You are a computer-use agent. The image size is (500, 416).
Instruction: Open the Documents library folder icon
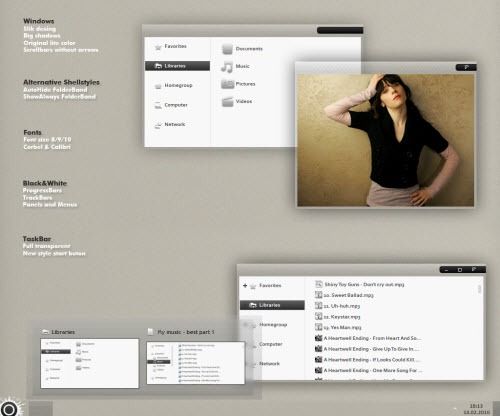pyautogui.click(x=227, y=49)
